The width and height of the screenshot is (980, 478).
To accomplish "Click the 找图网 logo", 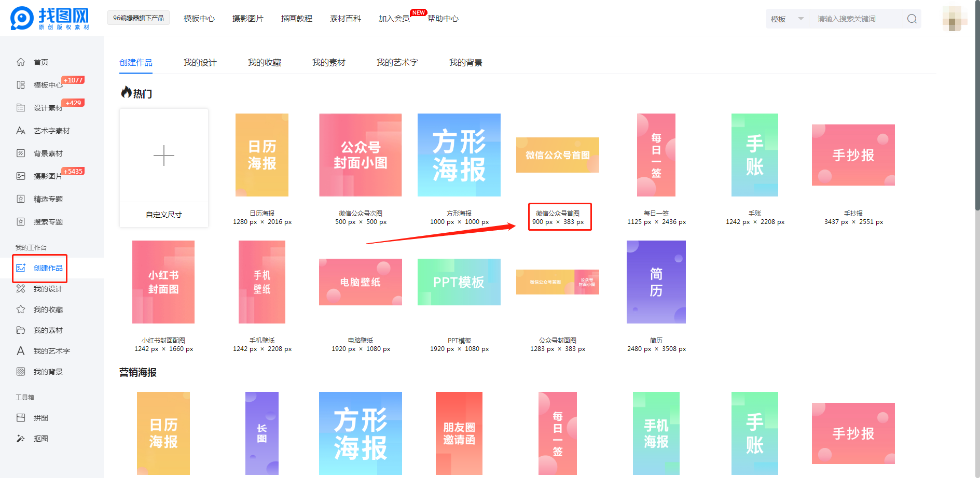I will pos(50,19).
